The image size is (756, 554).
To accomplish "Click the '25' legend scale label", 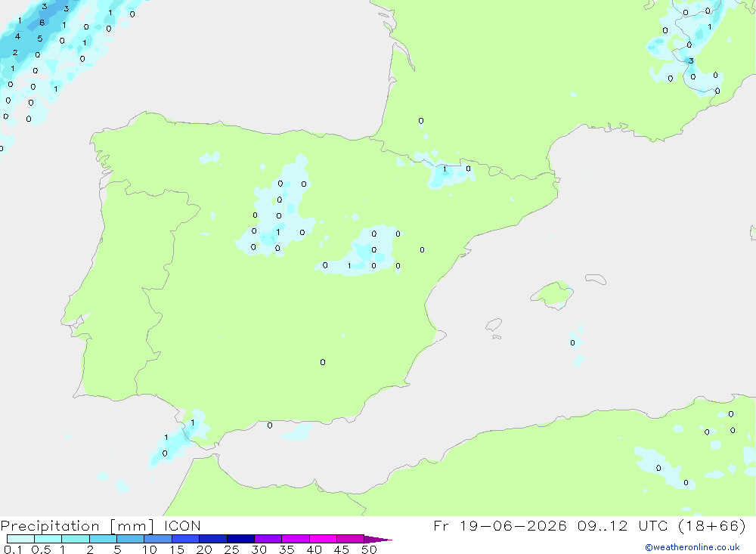I will click(231, 549).
